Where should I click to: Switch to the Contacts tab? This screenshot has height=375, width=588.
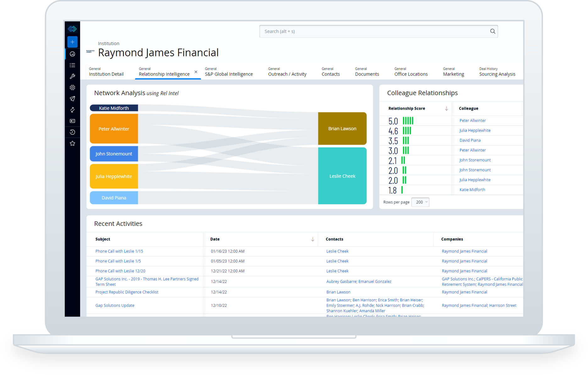click(x=330, y=74)
